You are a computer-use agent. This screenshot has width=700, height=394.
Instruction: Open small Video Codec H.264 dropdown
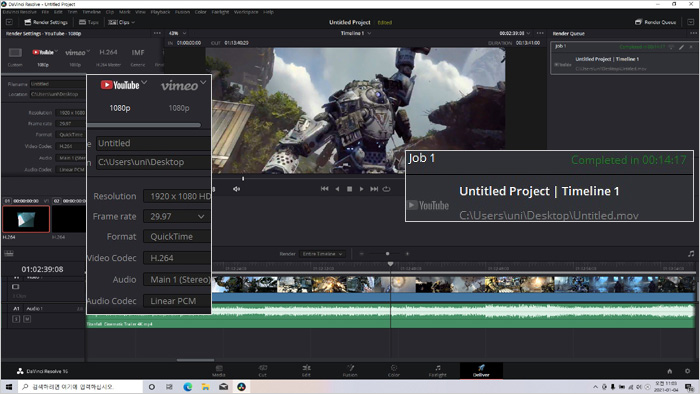click(71, 146)
